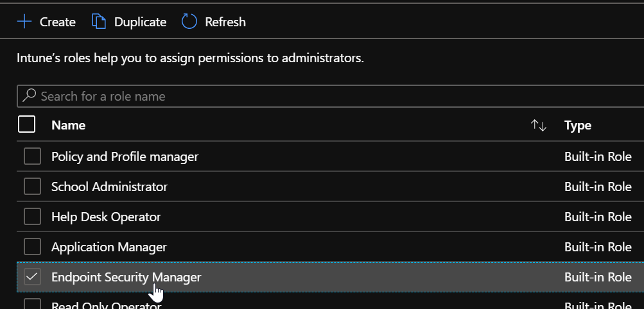Check the Read Only Operator checkbox
Screen dimensions: 644x309
pos(32,304)
